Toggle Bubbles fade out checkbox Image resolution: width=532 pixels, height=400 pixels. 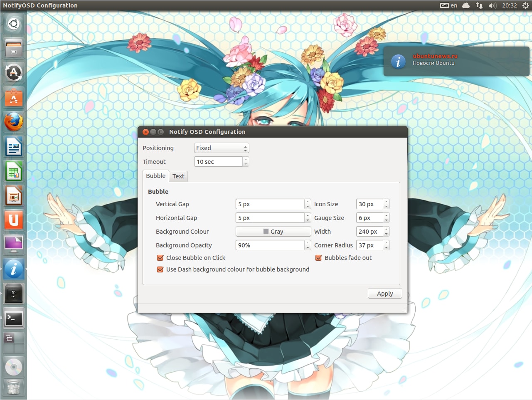pos(318,258)
